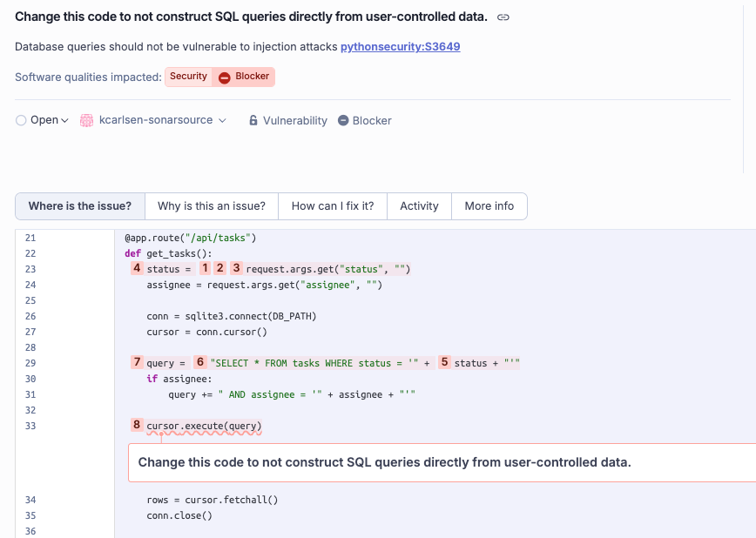This screenshot has height=538, width=756.
Task: Highlight flow step 5 marker
Action: 444,362
